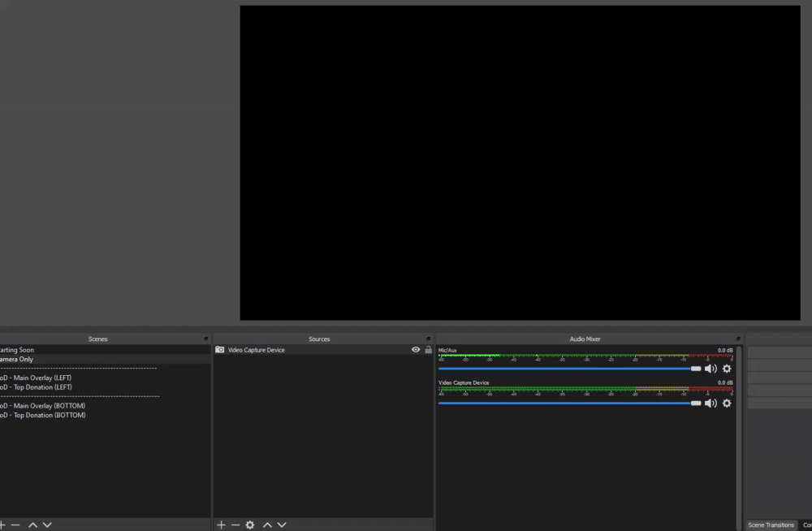This screenshot has height=531, width=812.
Task: Mute the Mic/Aux audio channel
Action: pyautogui.click(x=711, y=368)
